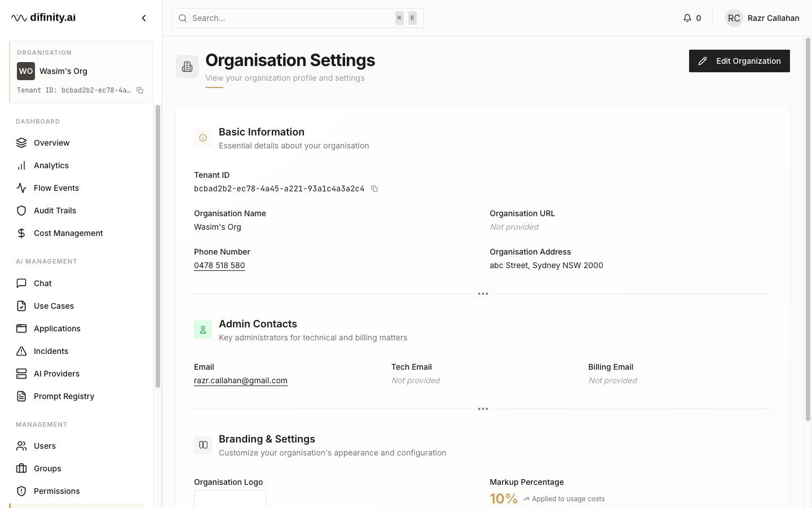This screenshot has width=812, height=508.
Task: Click the Applied to usage costs text
Action: click(x=568, y=499)
